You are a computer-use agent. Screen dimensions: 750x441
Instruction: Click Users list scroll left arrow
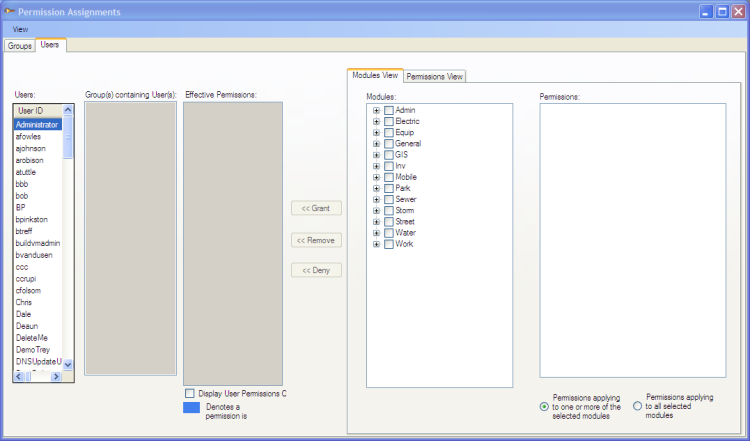[x=19, y=376]
